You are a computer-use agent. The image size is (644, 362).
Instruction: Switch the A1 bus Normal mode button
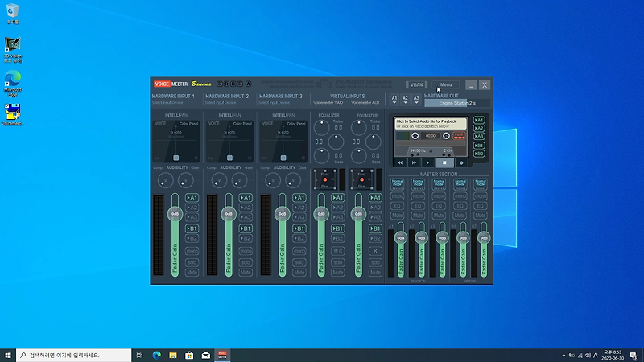pyautogui.click(x=397, y=184)
